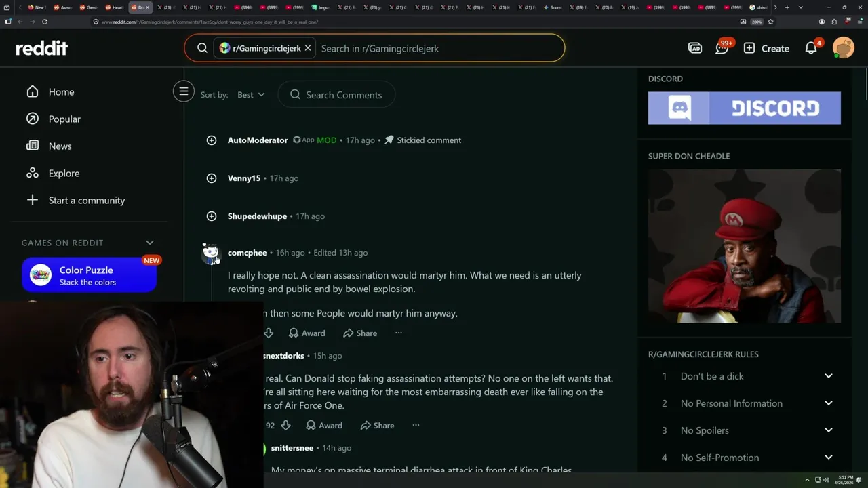Reload the page
This screenshot has height=488, width=868.
(45, 22)
